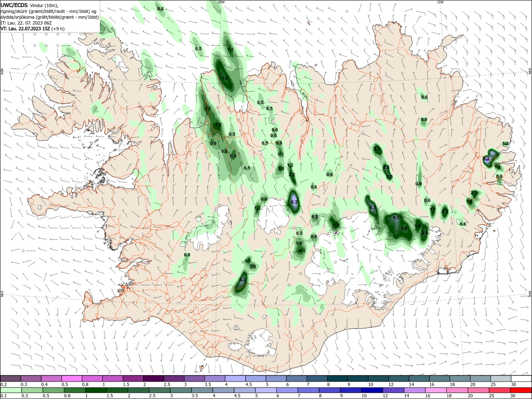
Task: Click the 15W longitude label
Action: click(x=440, y=2)
